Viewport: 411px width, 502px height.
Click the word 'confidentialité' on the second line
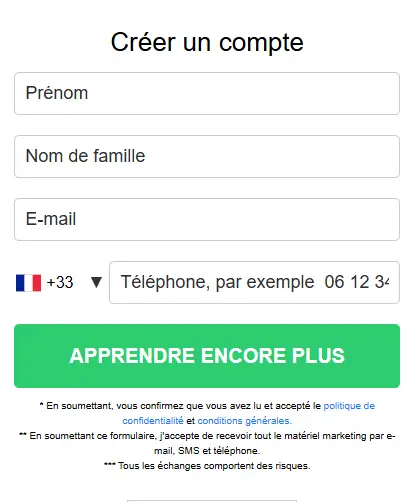click(x=153, y=421)
